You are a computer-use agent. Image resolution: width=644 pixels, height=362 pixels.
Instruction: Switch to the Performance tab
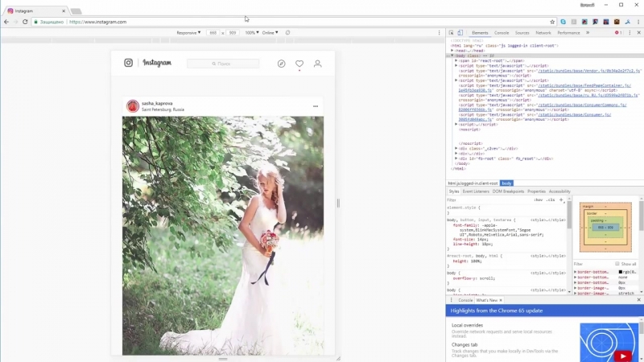[x=568, y=33]
